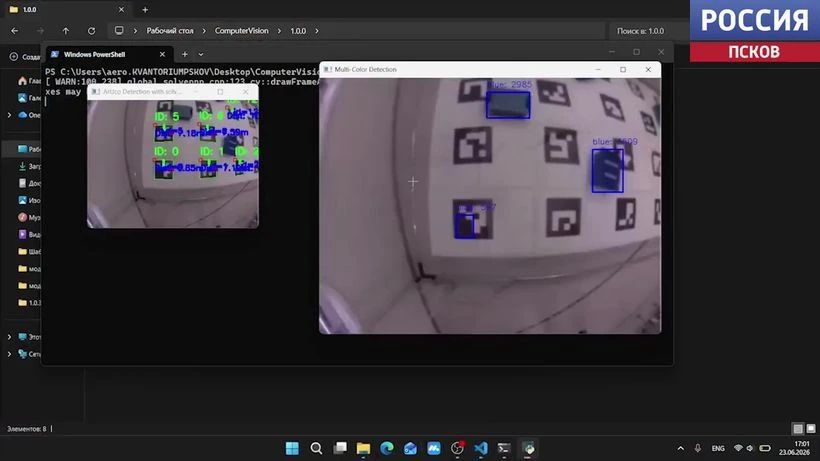
Task: Open File Explorer from the taskbar
Action: point(363,448)
